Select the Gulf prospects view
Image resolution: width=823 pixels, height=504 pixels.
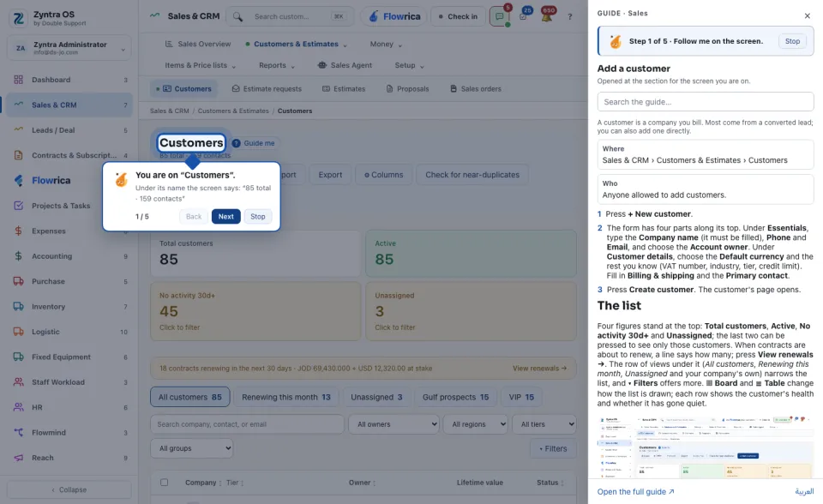point(455,397)
